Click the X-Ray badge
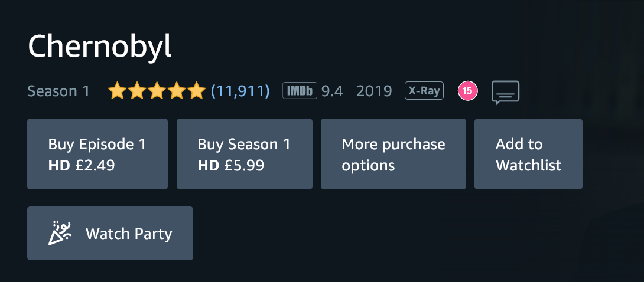The width and height of the screenshot is (644, 282). (x=424, y=91)
